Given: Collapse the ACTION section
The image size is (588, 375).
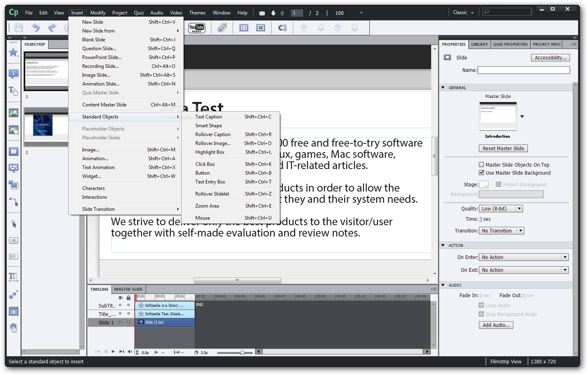Looking at the screenshot, I should coord(443,245).
